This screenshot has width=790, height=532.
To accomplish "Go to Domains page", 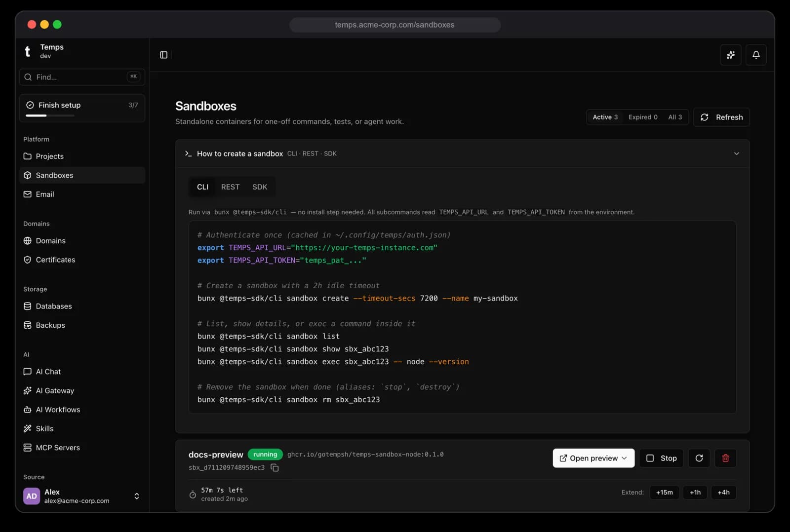I will click(x=82, y=241).
